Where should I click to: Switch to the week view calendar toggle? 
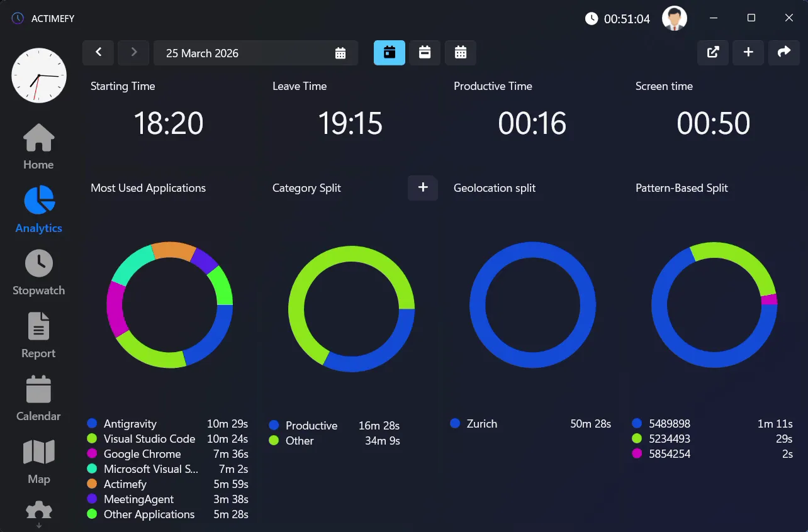tap(425, 53)
